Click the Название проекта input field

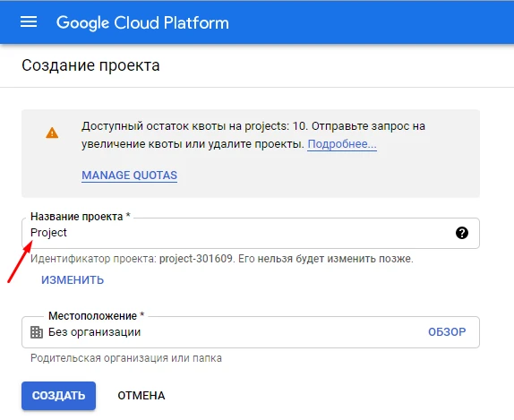251,233
